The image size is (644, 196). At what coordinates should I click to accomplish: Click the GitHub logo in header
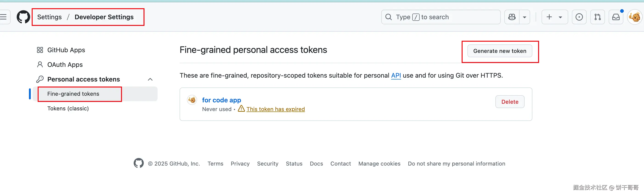pyautogui.click(x=23, y=17)
